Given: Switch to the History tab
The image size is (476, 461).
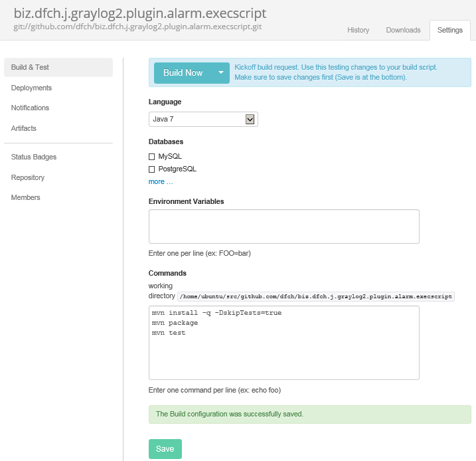Looking at the screenshot, I should [x=358, y=31].
